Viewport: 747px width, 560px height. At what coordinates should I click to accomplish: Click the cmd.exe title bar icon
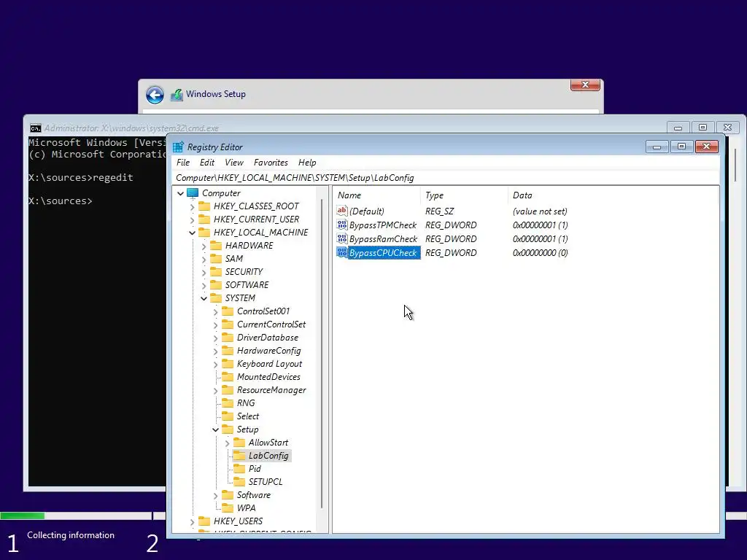point(35,128)
